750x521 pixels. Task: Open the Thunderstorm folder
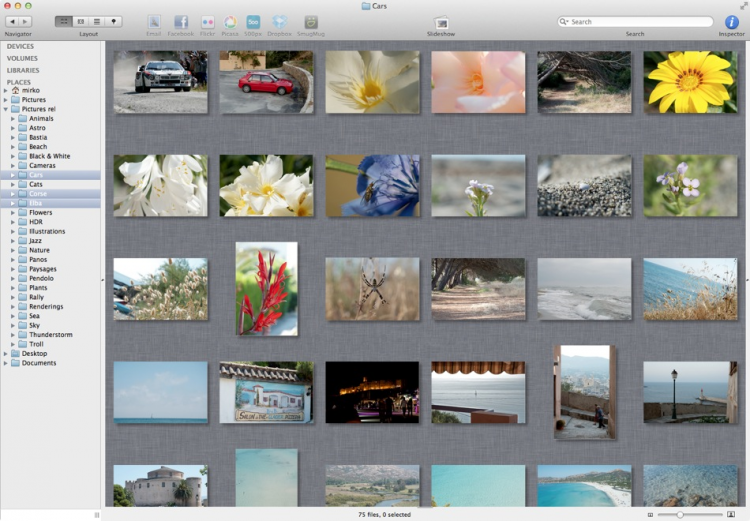point(50,334)
